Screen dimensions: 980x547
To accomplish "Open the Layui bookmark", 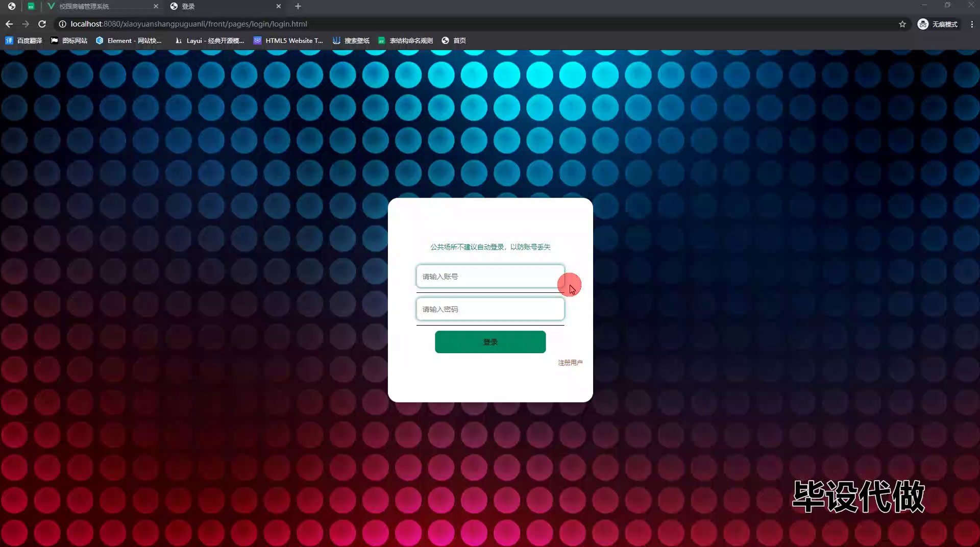I will (209, 40).
